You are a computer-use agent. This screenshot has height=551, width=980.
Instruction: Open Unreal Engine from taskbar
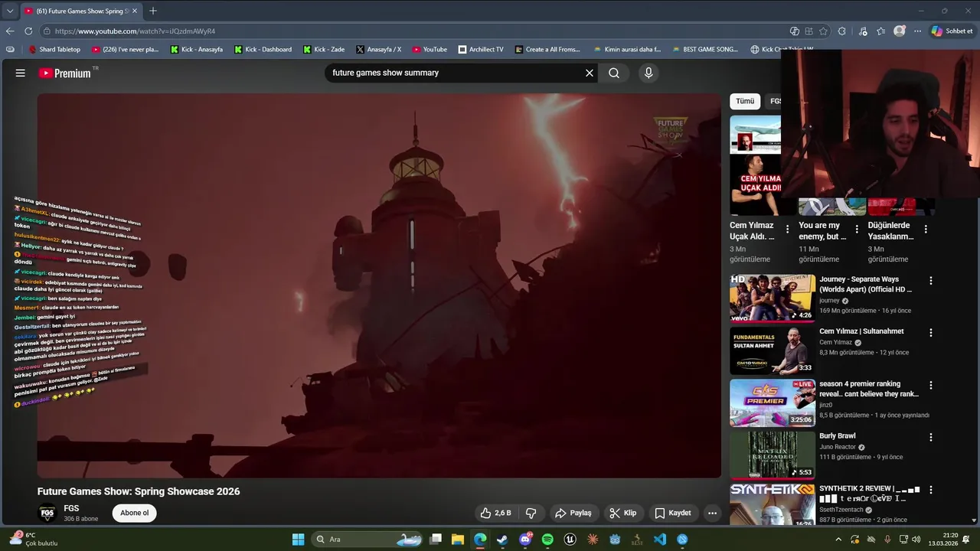(x=570, y=540)
